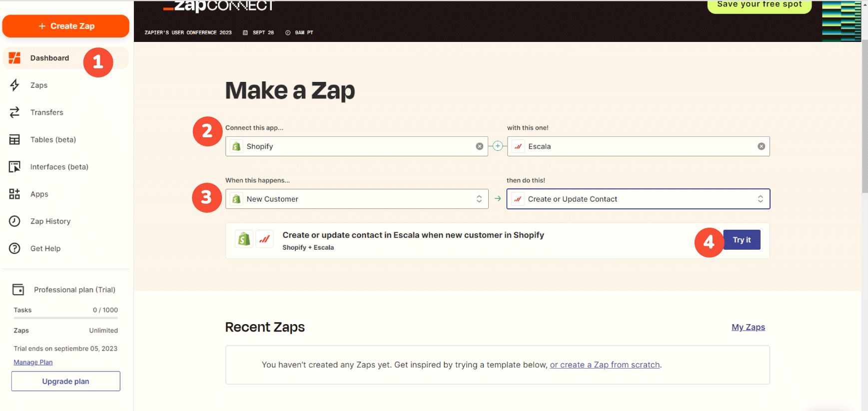Click the Interfaces cursor icon
The width and height of the screenshot is (868, 411).
tap(14, 167)
